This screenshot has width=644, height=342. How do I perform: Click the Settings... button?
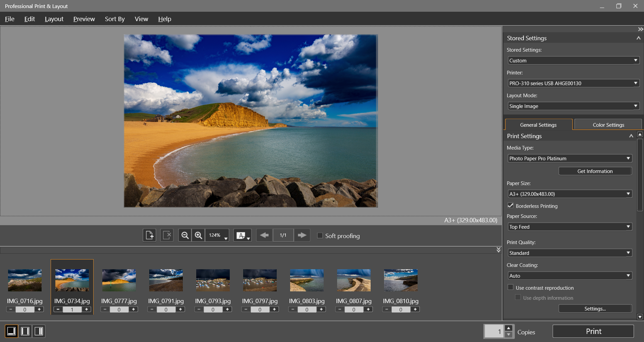595,308
